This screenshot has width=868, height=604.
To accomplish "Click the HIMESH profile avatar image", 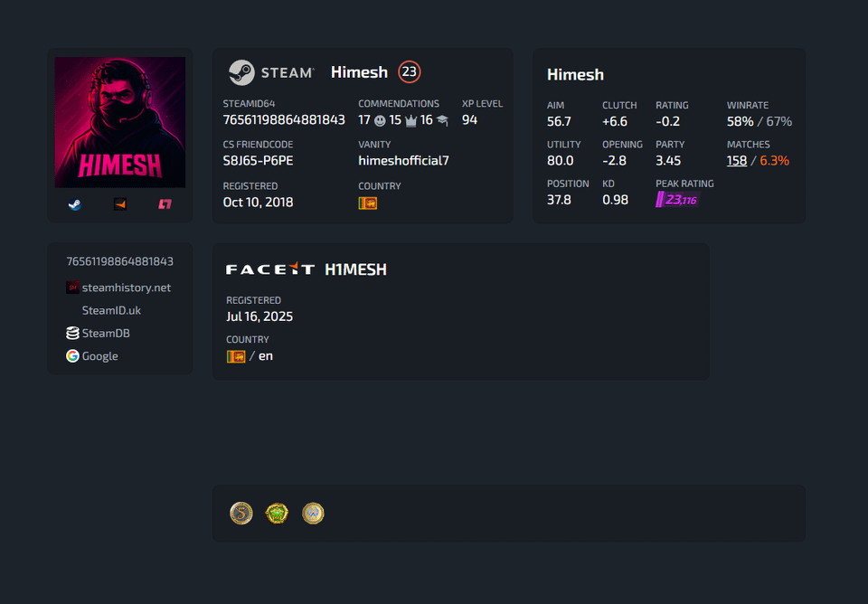I will coord(120,122).
